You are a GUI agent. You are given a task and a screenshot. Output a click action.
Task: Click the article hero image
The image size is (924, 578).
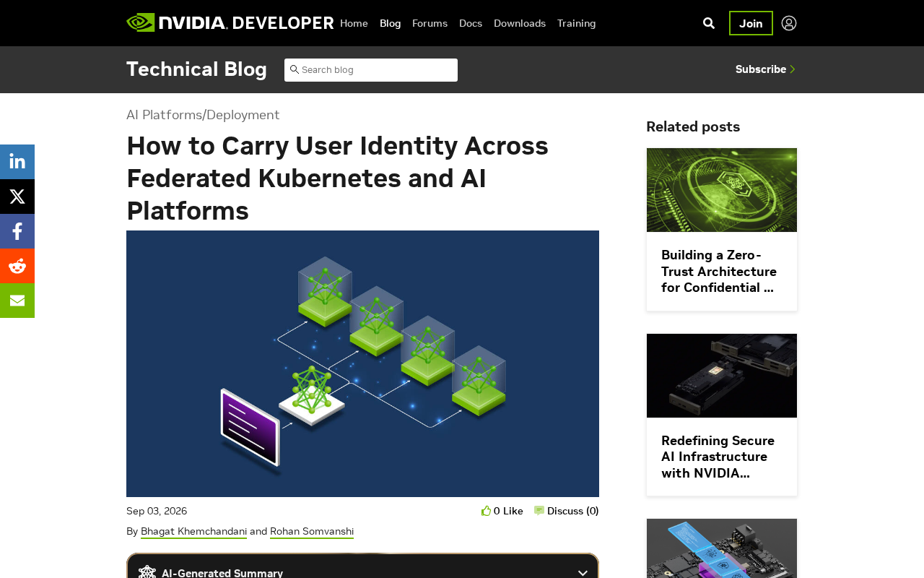(x=362, y=363)
